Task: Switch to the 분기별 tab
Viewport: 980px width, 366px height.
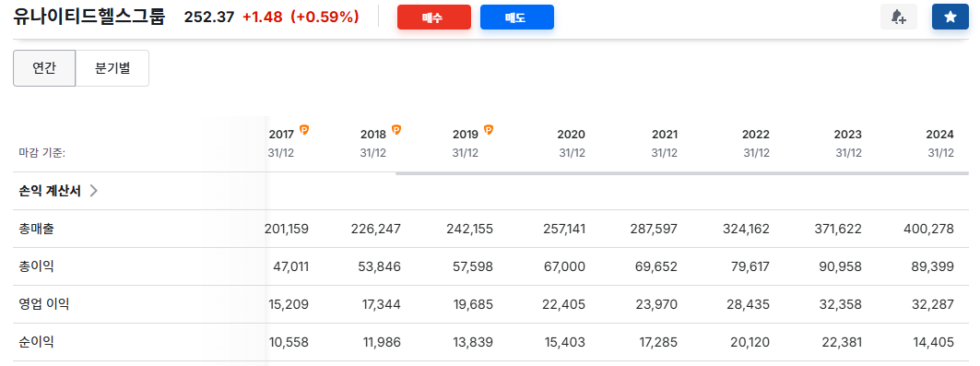Action: point(112,68)
